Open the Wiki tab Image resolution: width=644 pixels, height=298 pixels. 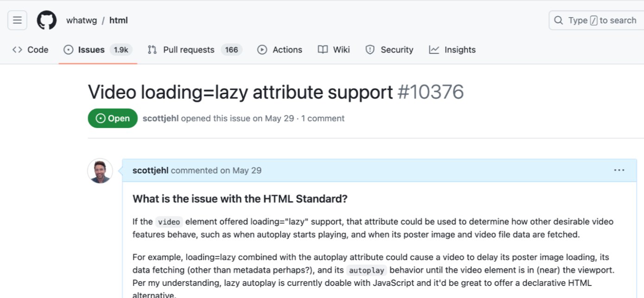[334, 50]
